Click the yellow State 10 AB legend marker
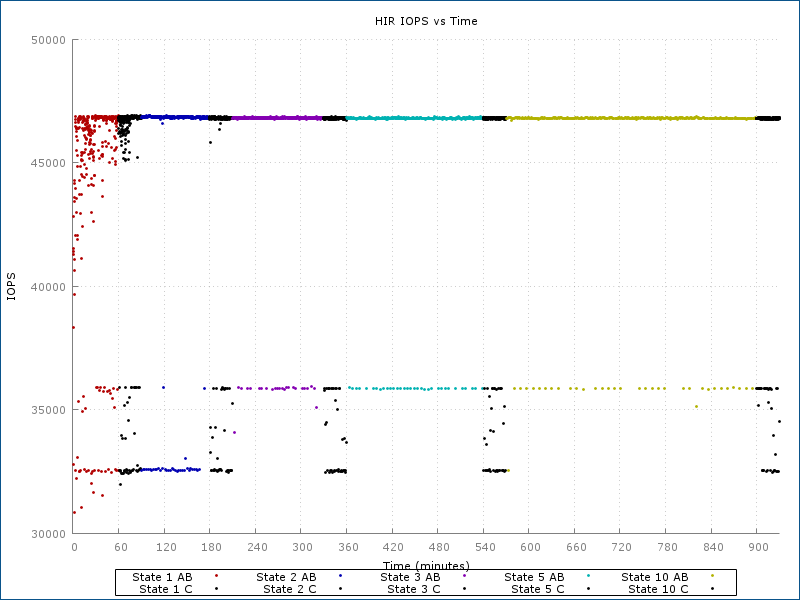The height and width of the screenshot is (600, 800). [712, 576]
